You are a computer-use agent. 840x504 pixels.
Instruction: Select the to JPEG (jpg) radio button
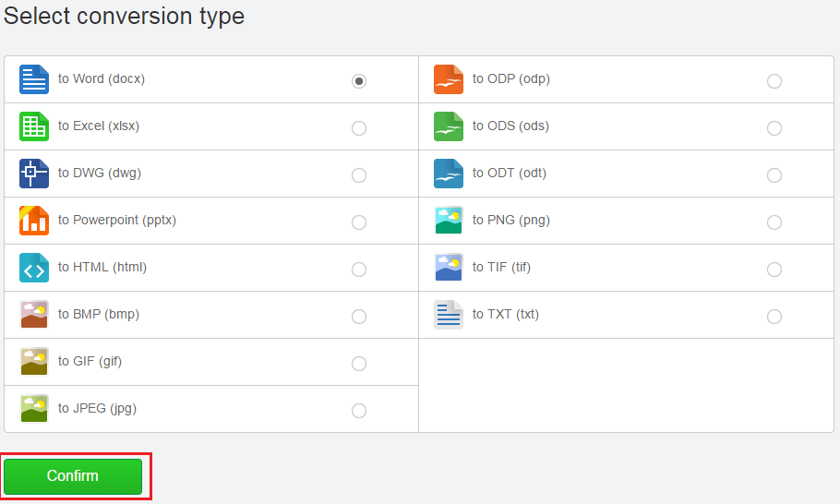(359, 411)
